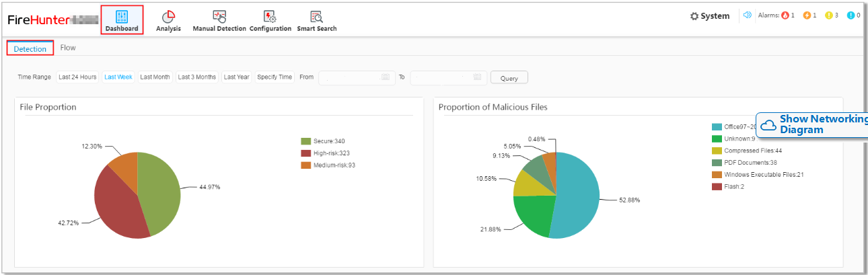The width and height of the screenshot is (868, 275).
Task: Open the Configuration section
Action: 270,21
